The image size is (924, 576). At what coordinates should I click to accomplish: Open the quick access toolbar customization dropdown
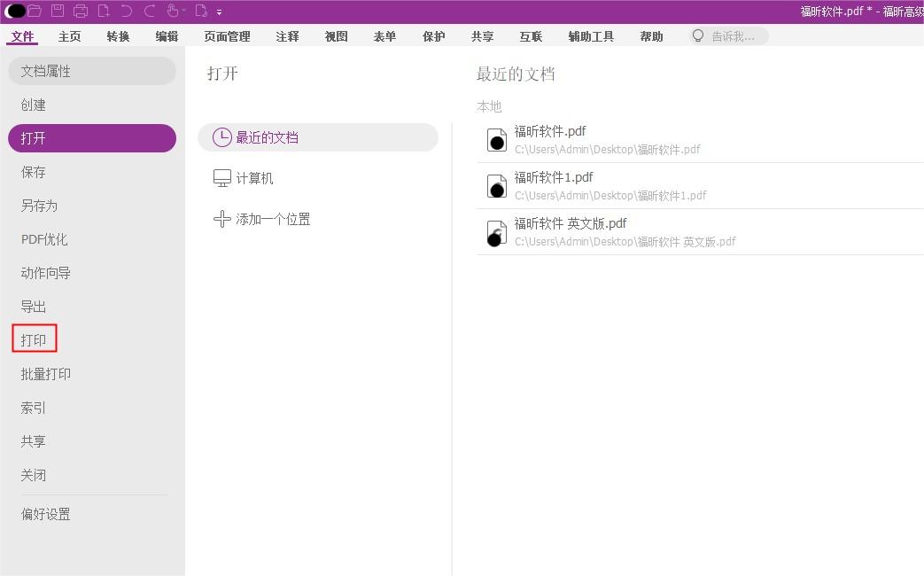(x=219, y=12)
